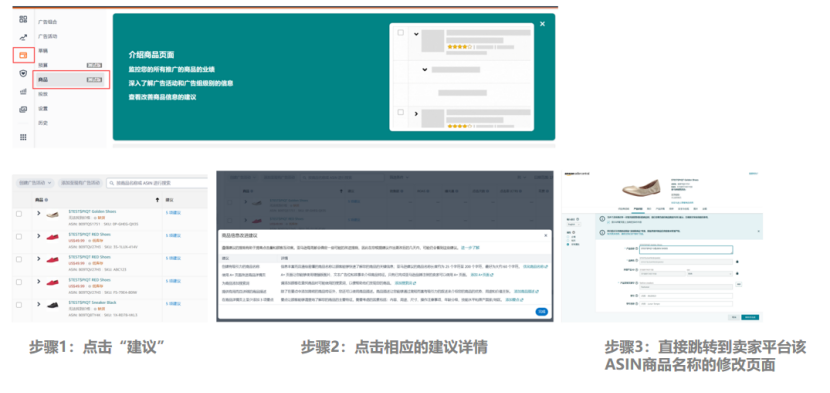Viewport: 830px width, 393px height.
Task: Expand the Sneaker Black product row
Action: (39, 305)
